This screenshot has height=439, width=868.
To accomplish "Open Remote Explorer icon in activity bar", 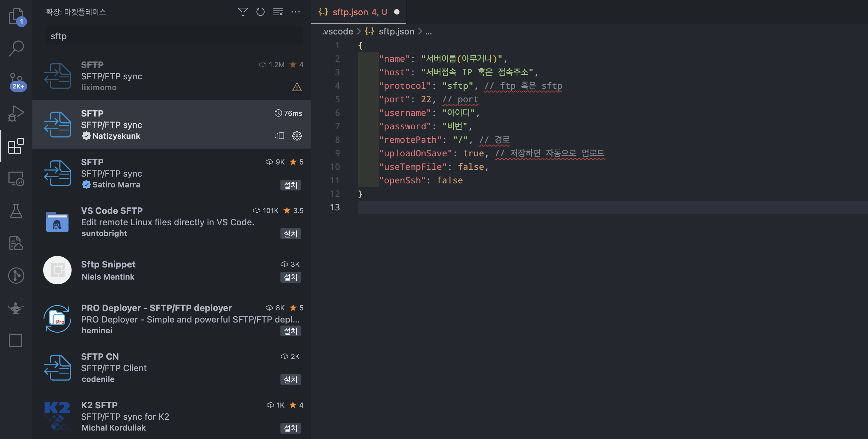I will click(16, 179).
